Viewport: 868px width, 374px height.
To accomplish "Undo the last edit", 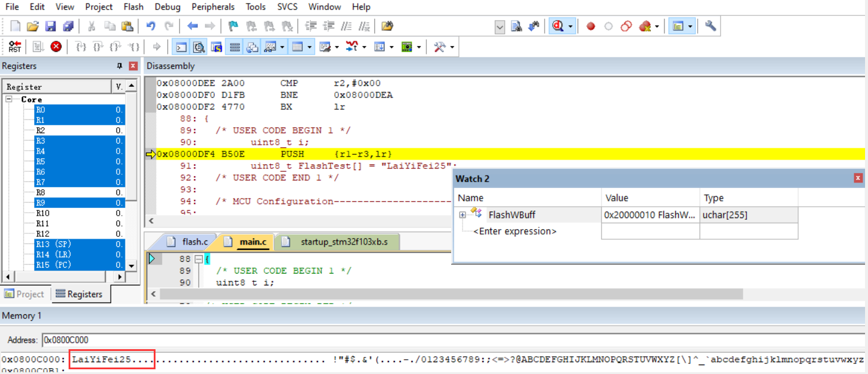I will coord(151,27).
